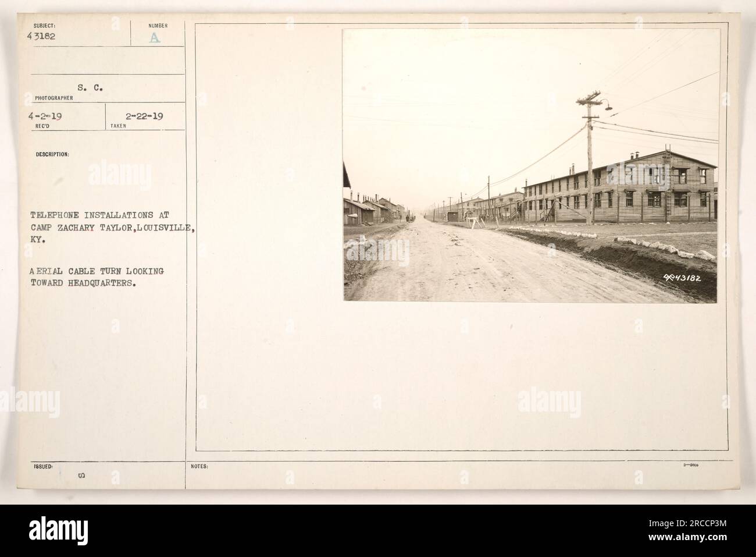
Task: Click the NOTES label
Action: [199, 466]
